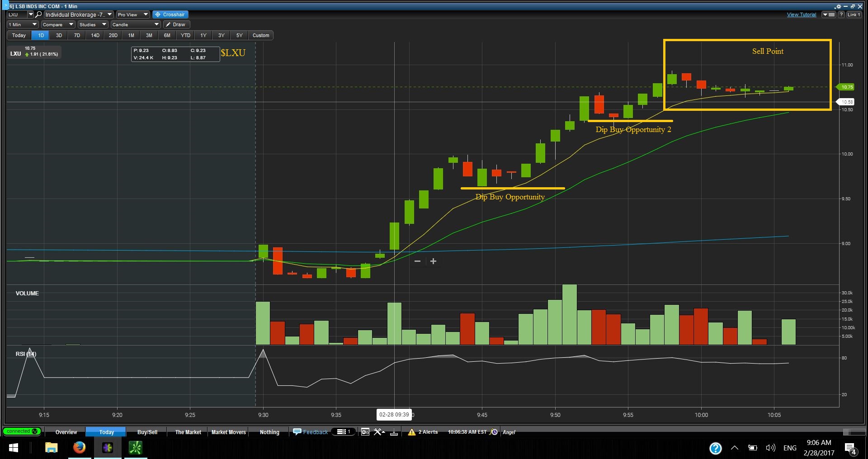Image resolution: width=868 pixels, height=459 pixels.
Task: Click the alerts warning triangle icon
Action: click(x=411, y=432)
